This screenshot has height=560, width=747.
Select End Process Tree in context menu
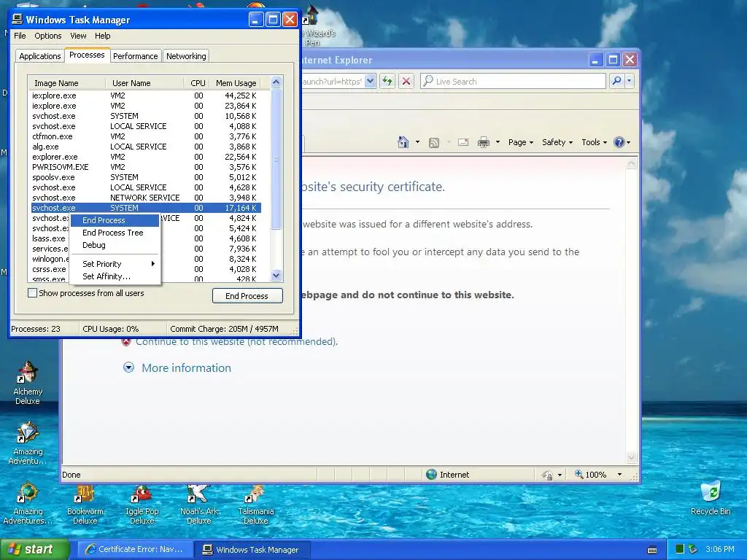click(115, 233)
